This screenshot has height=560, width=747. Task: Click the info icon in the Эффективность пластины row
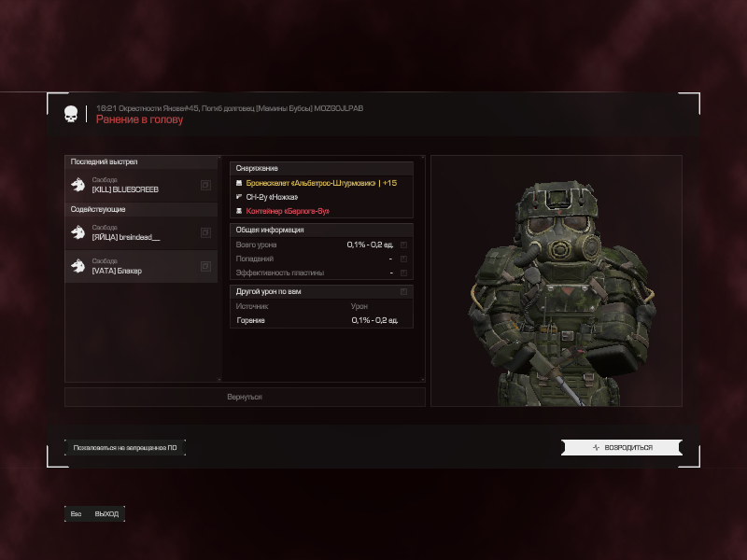403,273
